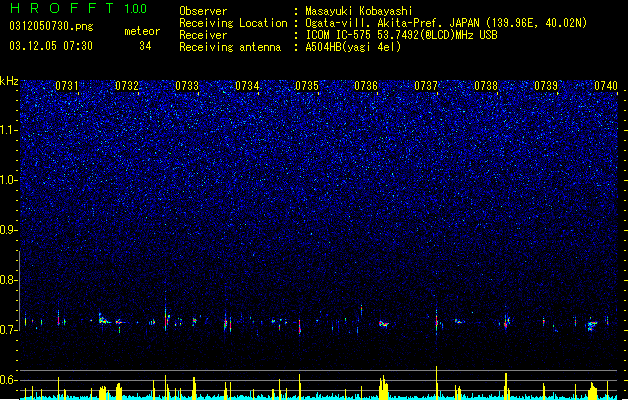Click the 0736 time marker
629x400 pixels.
[x=366, y=86]
